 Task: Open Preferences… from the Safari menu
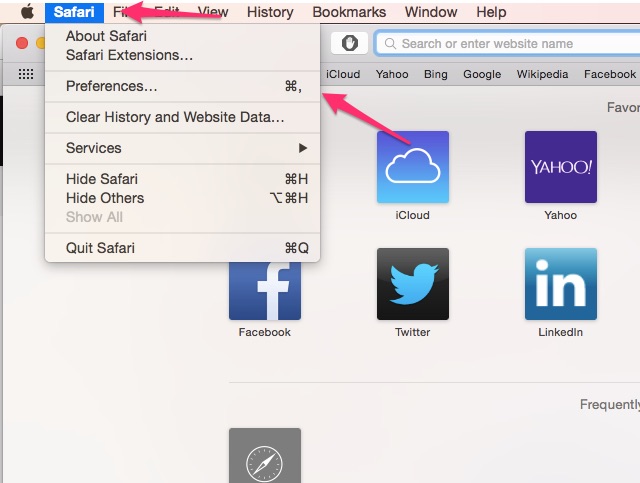(182, 86)
